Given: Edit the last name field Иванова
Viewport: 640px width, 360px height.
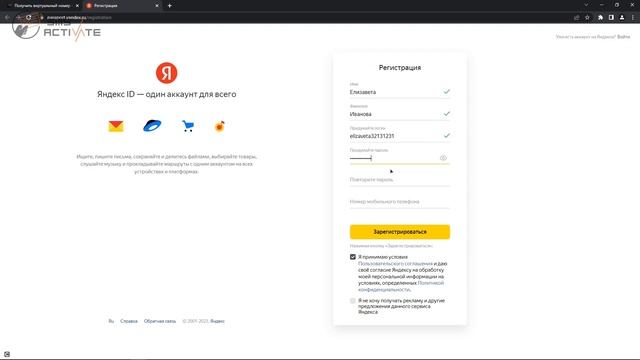Looking at the screenshot, I should (400, 114).
